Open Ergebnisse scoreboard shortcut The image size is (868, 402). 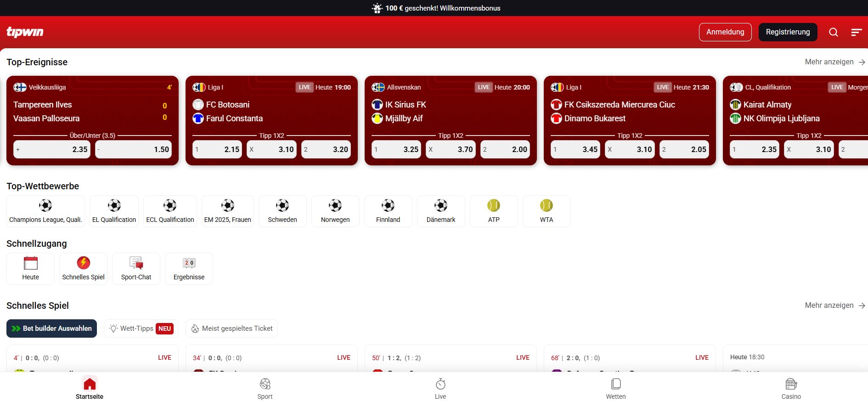pyautogui.click(x=189, y=269)
